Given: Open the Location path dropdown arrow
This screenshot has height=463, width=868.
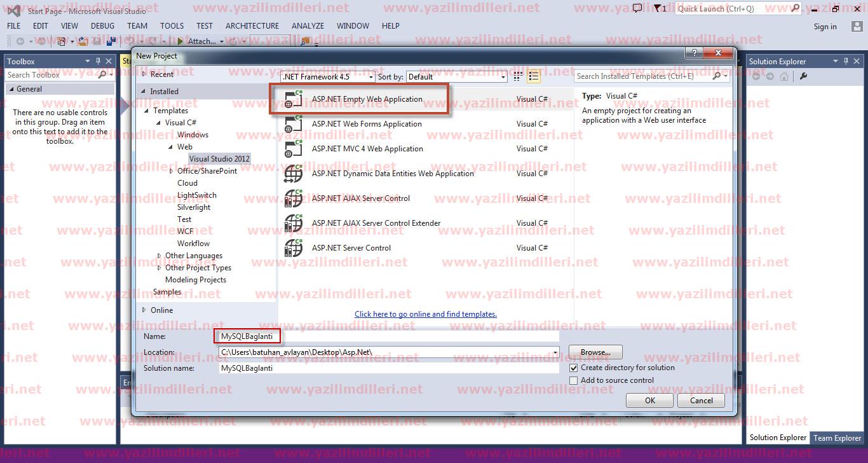Looking at the screenshot, I should tap(555, 352).
